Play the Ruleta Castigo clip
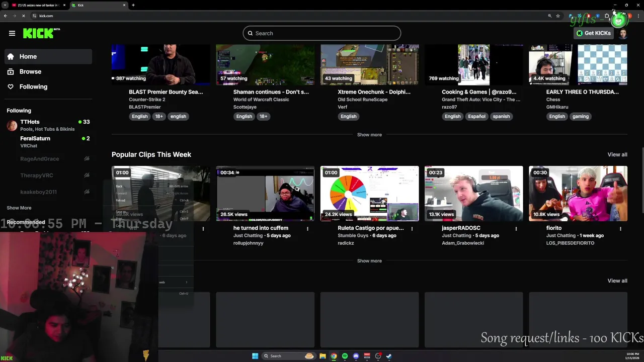The image size is (644, 362). point(369,194)
